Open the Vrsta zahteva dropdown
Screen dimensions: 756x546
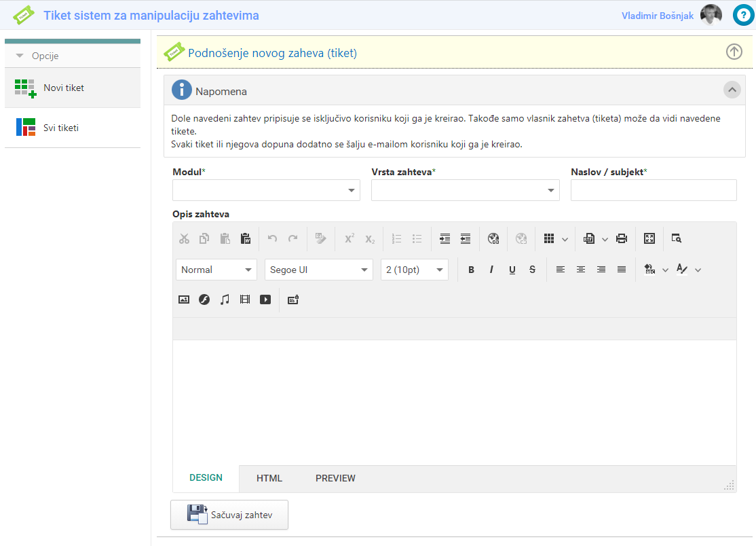465,191
